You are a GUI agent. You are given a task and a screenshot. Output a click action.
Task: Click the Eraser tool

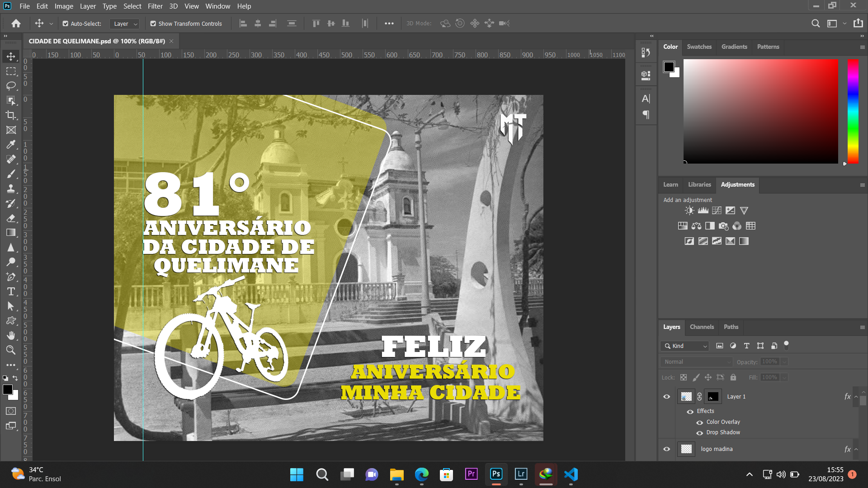(11, 218)
